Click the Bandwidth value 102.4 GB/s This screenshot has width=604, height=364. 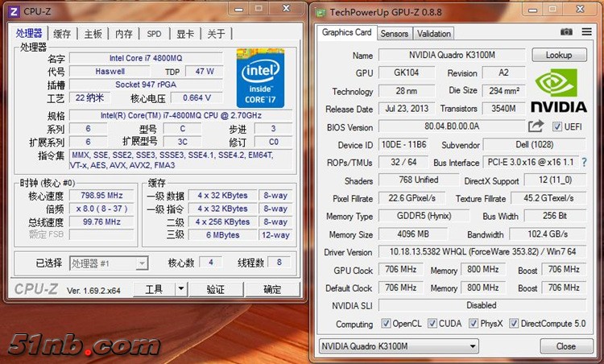548,234
